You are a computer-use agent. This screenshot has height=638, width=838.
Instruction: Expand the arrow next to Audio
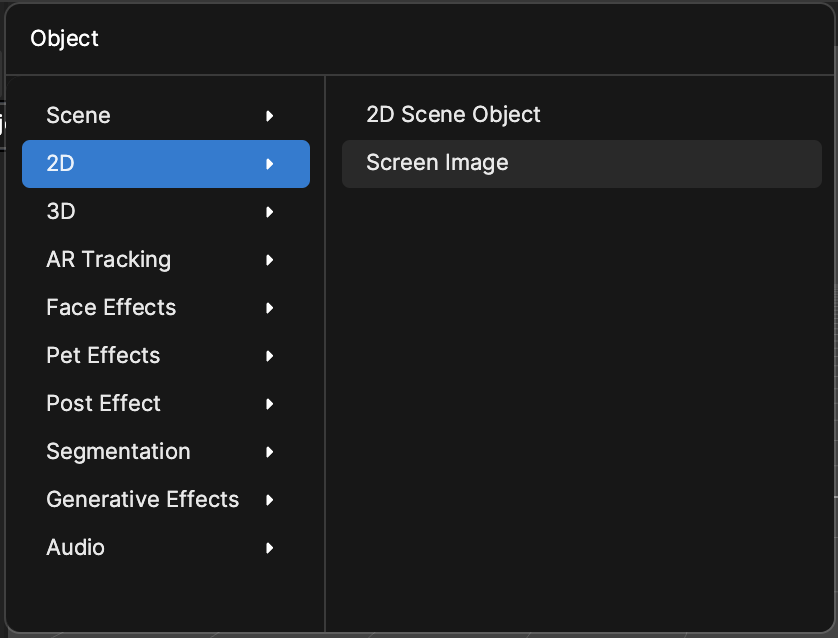coord(269,548)
